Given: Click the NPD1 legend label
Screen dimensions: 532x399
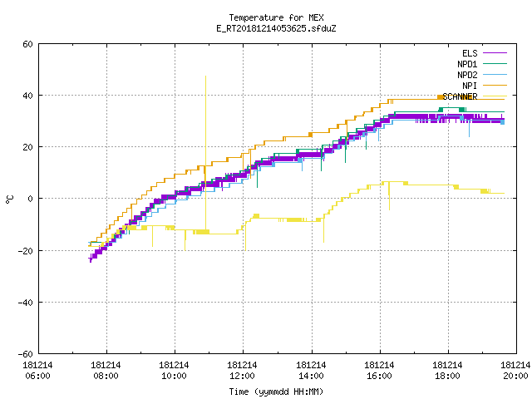Looking at the screenshot, I should tap(467, 64).
